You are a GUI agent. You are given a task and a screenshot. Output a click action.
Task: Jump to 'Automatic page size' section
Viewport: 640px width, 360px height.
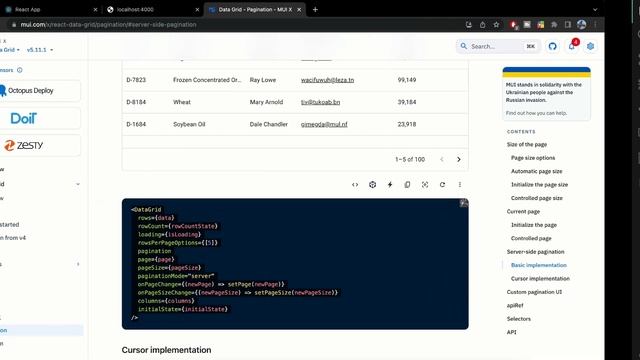536,171
